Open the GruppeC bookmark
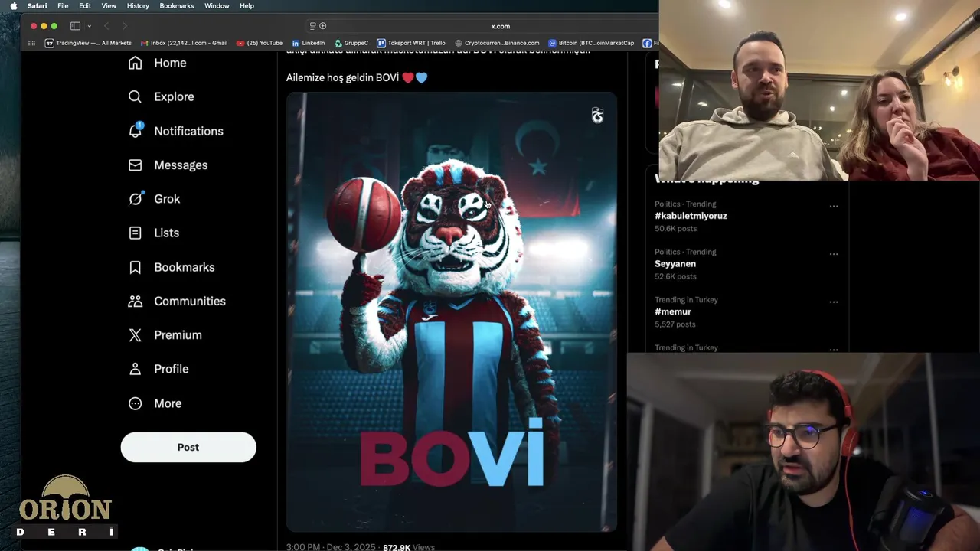Image resolution: width=980 pixels, height=551 pixels. click(x=351, y=43)
